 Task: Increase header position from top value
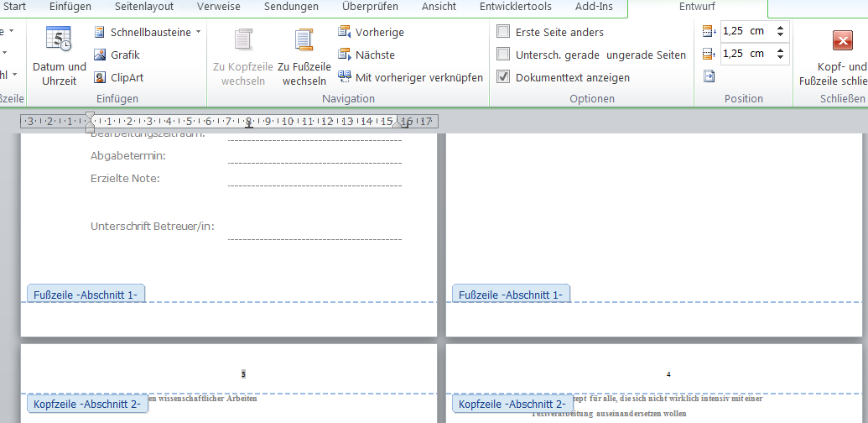[781, 28]
